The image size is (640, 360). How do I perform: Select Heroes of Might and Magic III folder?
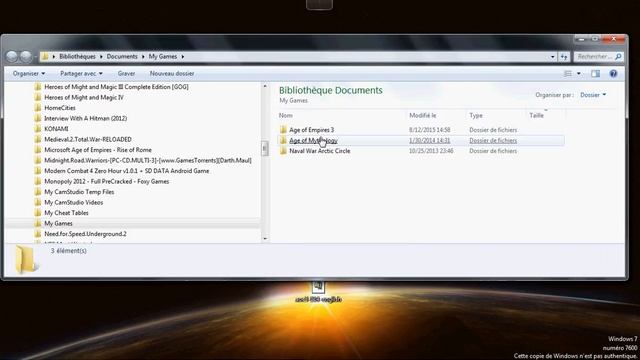[x=116, y=87]
